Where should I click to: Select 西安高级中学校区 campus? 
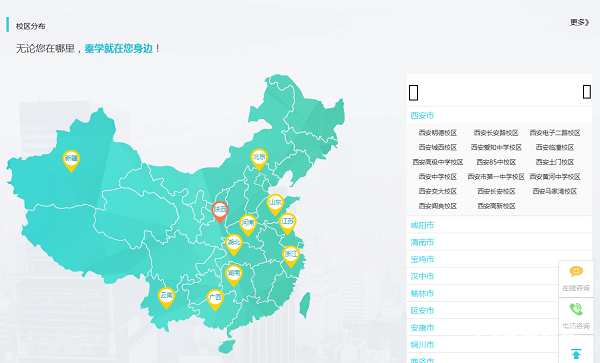(437, 162)
